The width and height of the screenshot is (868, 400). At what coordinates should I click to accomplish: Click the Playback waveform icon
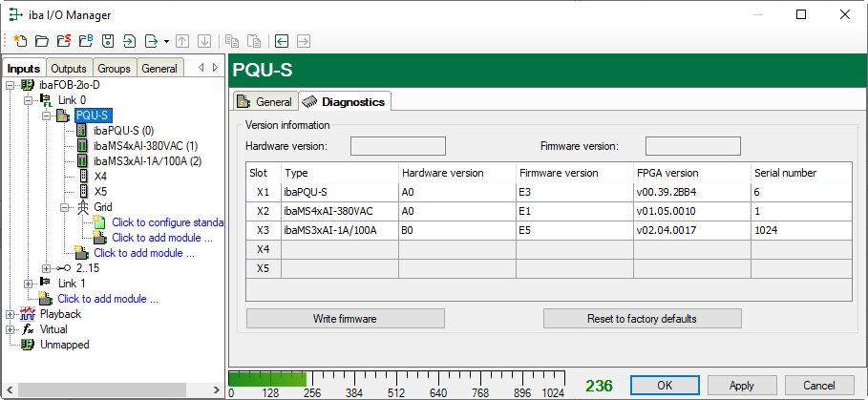(28, 314)
